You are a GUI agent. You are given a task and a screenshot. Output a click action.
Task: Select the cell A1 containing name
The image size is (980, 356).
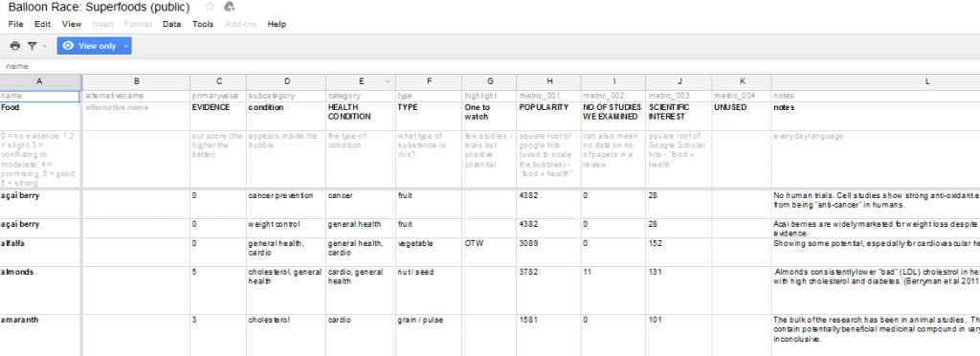click(40, 97)
